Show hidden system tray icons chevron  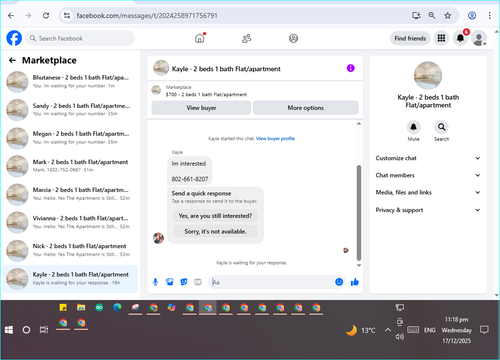click(388, 330)
